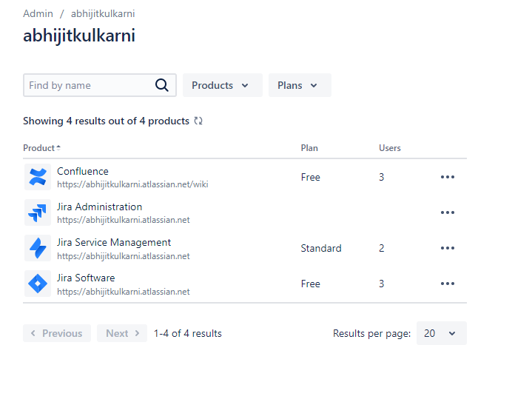Image resolution: width=532 pixels, height=402 pixels.
Task: Click the Jira Service Management URL
Action: pyautogui.click(x=123, y=256)
